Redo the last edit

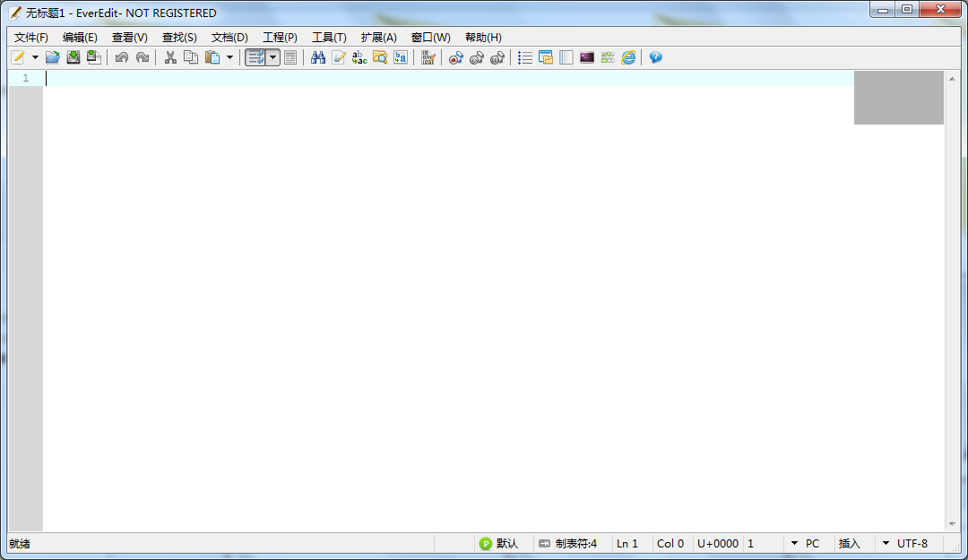tap(142, 57)
